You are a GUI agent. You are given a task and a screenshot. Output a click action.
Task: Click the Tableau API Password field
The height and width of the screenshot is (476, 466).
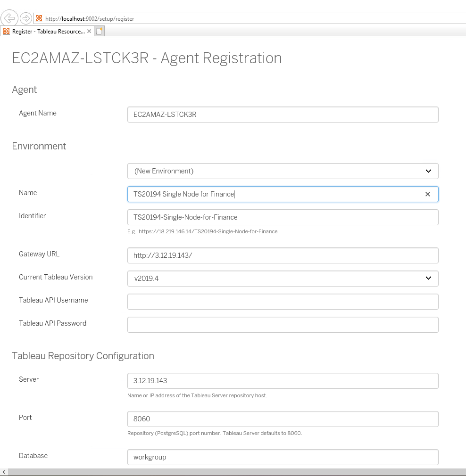tap(283, 325)
